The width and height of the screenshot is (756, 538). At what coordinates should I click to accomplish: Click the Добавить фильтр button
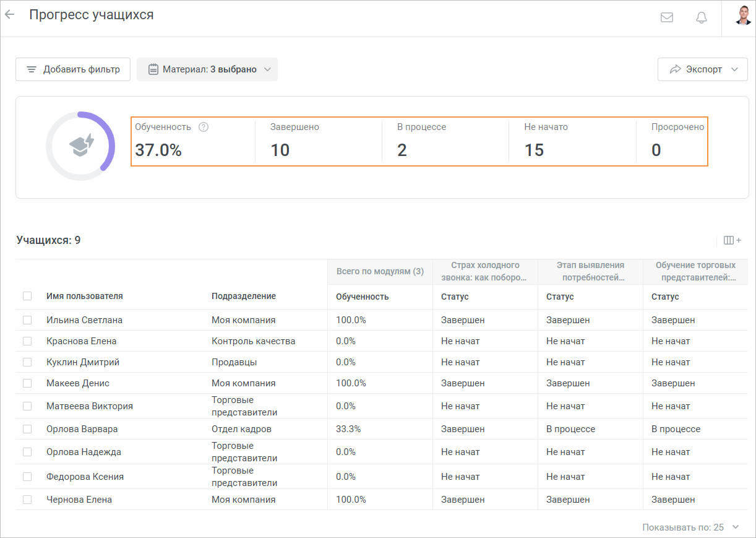point(73,69)
